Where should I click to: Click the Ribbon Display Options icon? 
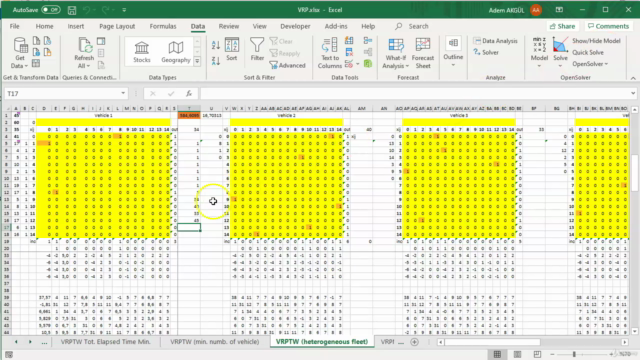pos(559,10)
